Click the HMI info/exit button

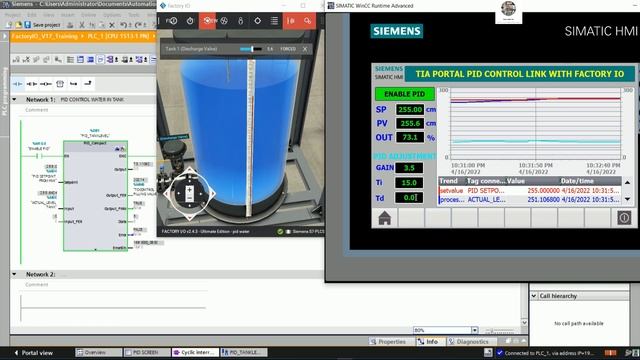pos(624,218)
